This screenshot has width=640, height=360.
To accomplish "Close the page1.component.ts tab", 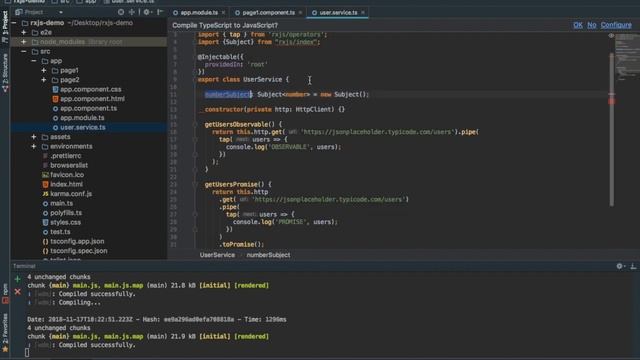I will (300, 13).
